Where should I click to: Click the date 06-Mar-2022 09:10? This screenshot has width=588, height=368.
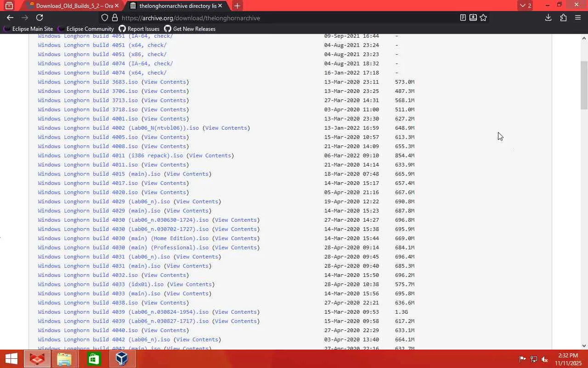[351, 155]
